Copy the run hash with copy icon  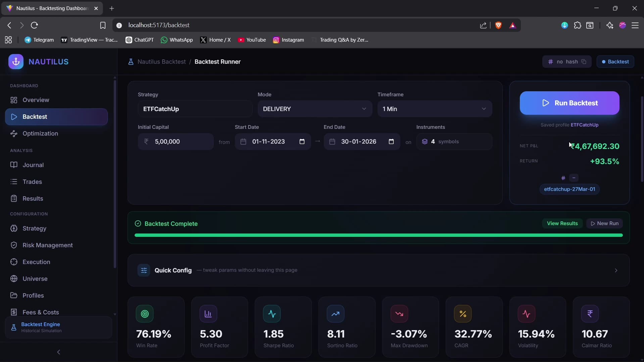[x=584, y=62]
